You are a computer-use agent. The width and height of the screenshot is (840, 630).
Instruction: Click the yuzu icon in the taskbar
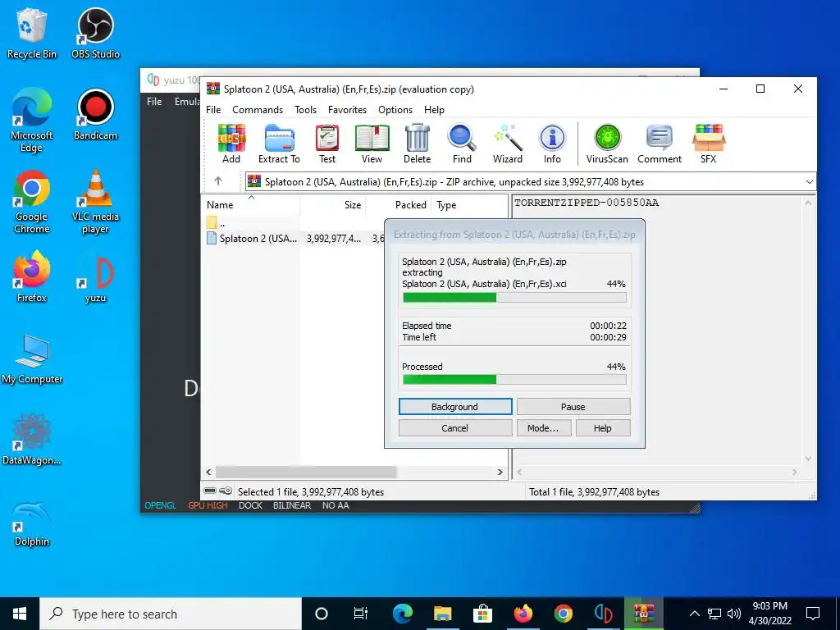(603, 614)
